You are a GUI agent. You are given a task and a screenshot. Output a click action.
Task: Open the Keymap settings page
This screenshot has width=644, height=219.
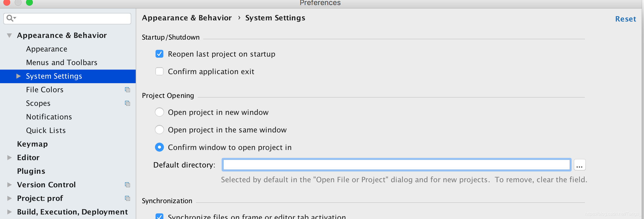tap(32, 144)
